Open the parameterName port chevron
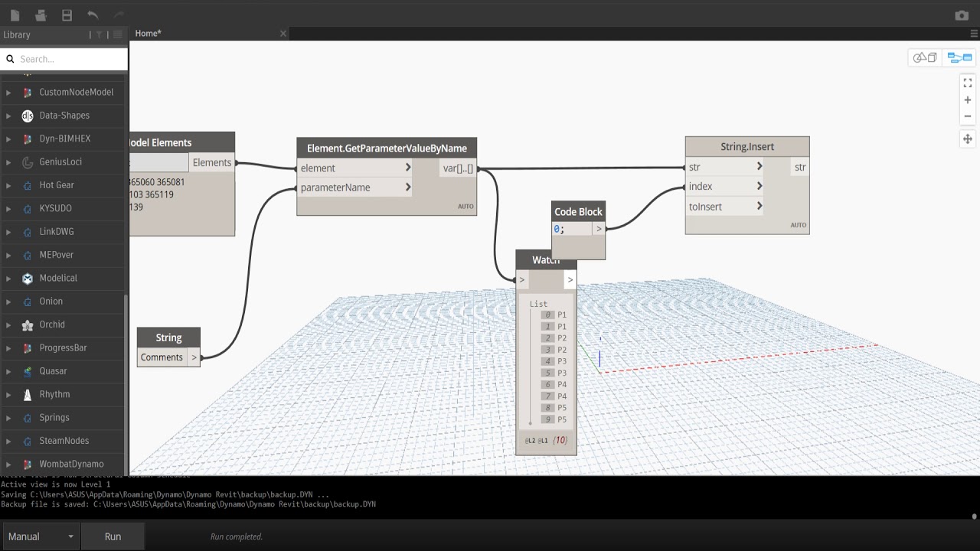This screenshot has width=980, height=551. pos(408,187)
